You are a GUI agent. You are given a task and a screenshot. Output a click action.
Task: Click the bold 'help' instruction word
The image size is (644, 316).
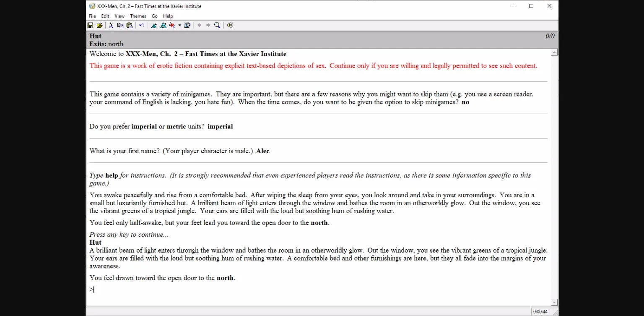point(112,175)
